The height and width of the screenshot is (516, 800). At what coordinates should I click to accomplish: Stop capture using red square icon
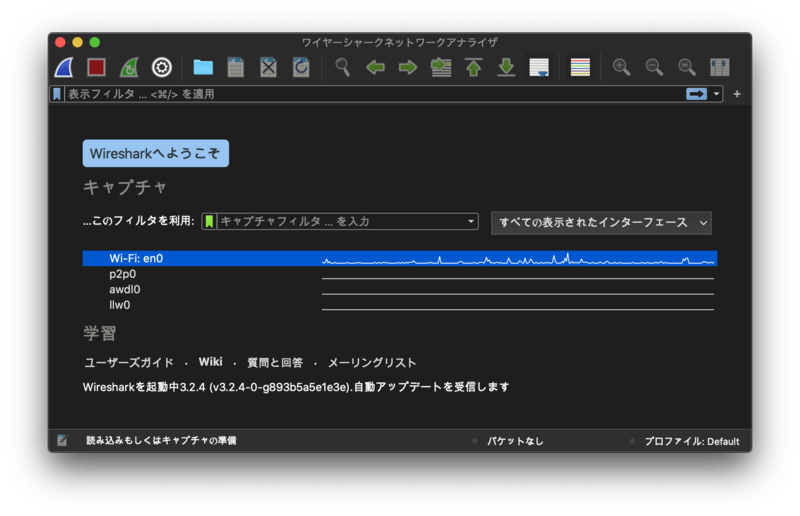coord(96,67)
